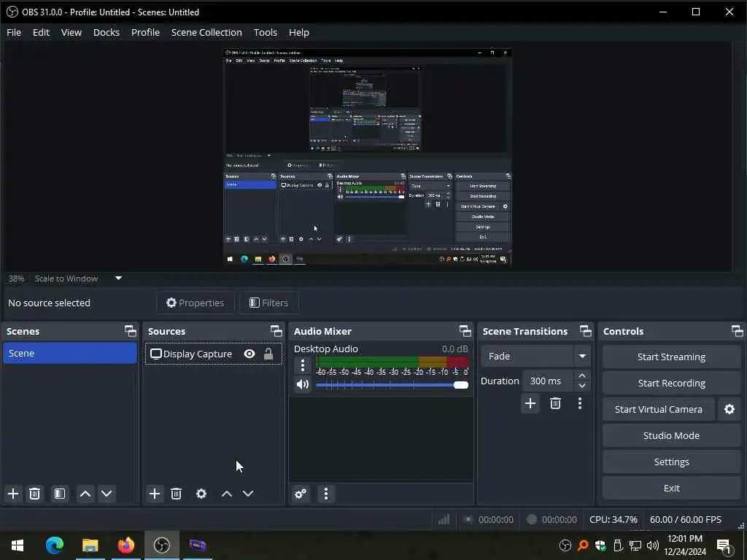Remove selected source with trash icon

[x=177, y=494]
